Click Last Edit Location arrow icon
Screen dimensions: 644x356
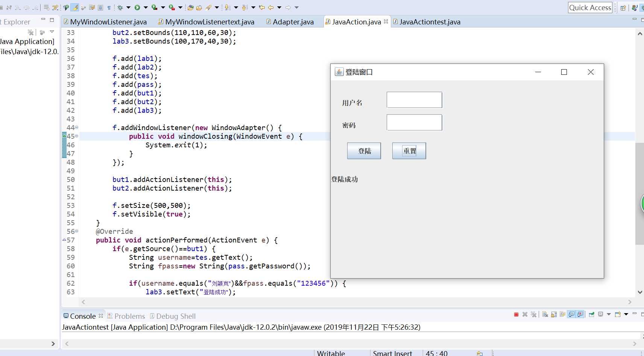(262, 8)
